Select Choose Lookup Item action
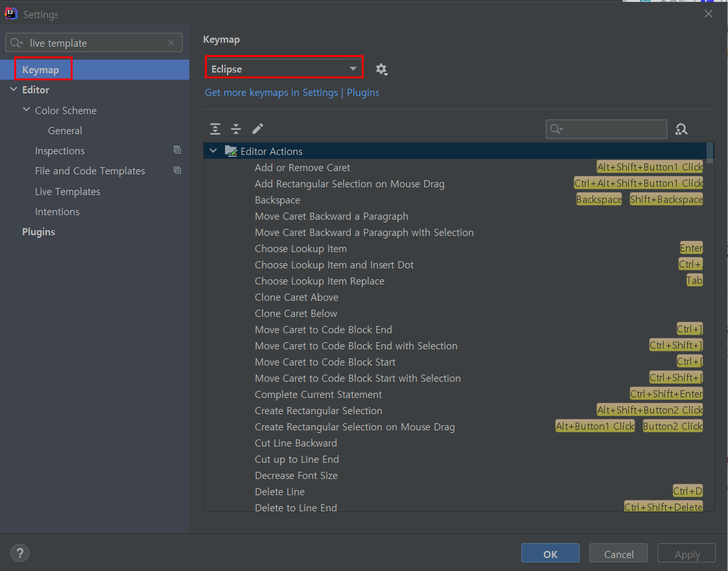 point(300,249)
